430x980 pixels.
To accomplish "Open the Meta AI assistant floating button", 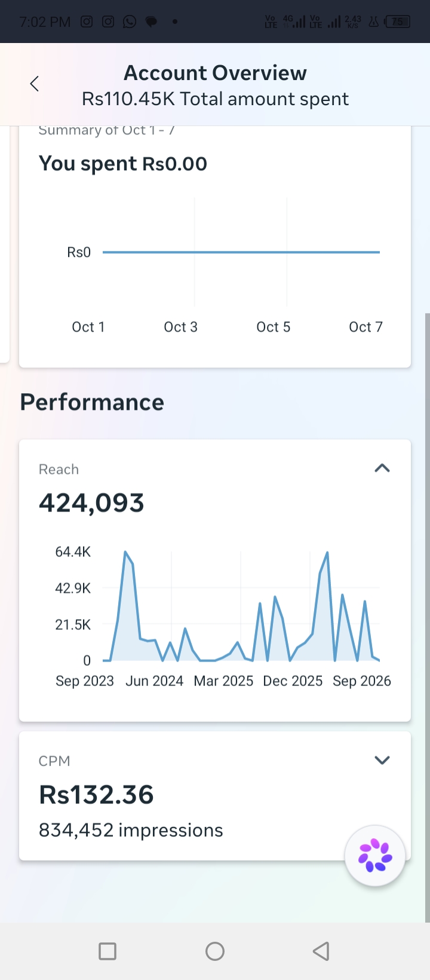I will pos(375,856).
